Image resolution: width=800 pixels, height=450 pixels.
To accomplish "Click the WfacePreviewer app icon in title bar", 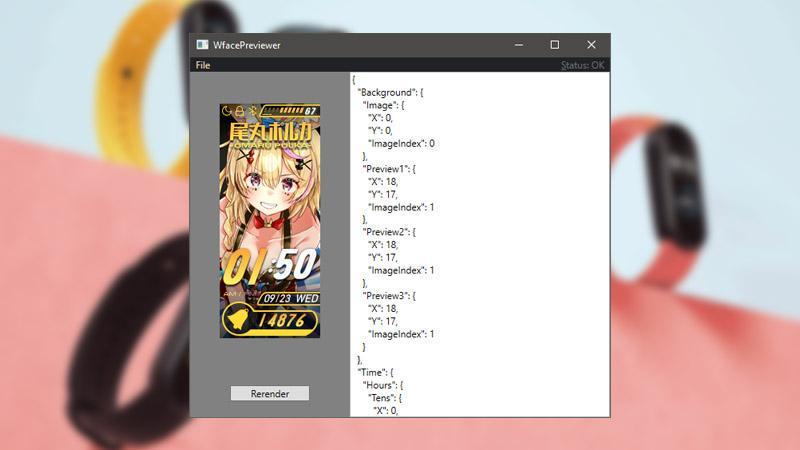I will (x=202, y=45).
